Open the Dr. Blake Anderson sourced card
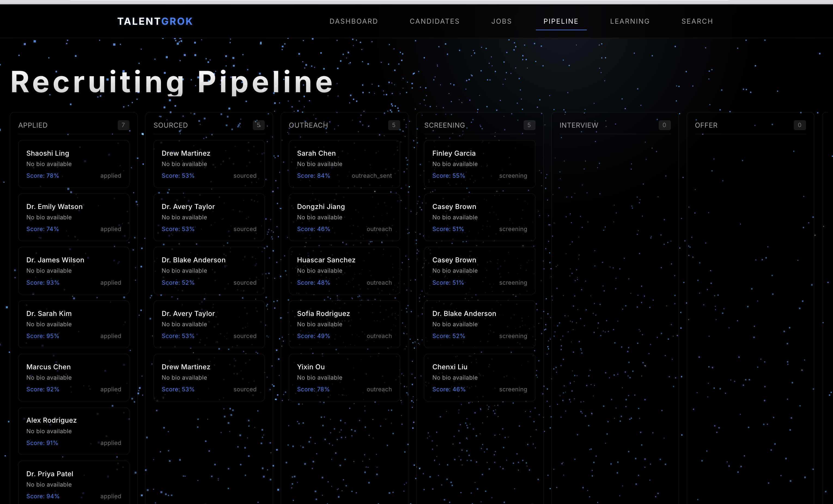 click(209, 271)
